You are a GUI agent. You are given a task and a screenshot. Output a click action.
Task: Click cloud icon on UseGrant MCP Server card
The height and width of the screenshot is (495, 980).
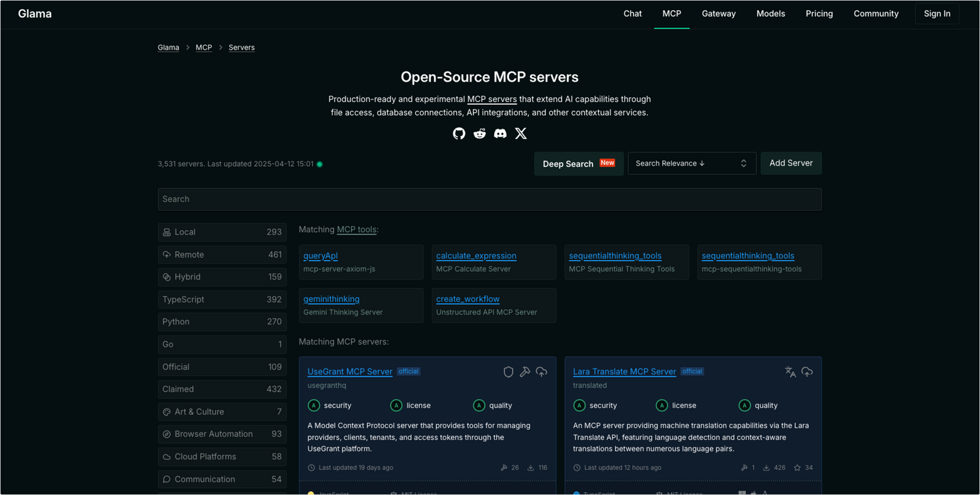click(x=542, y=372)
